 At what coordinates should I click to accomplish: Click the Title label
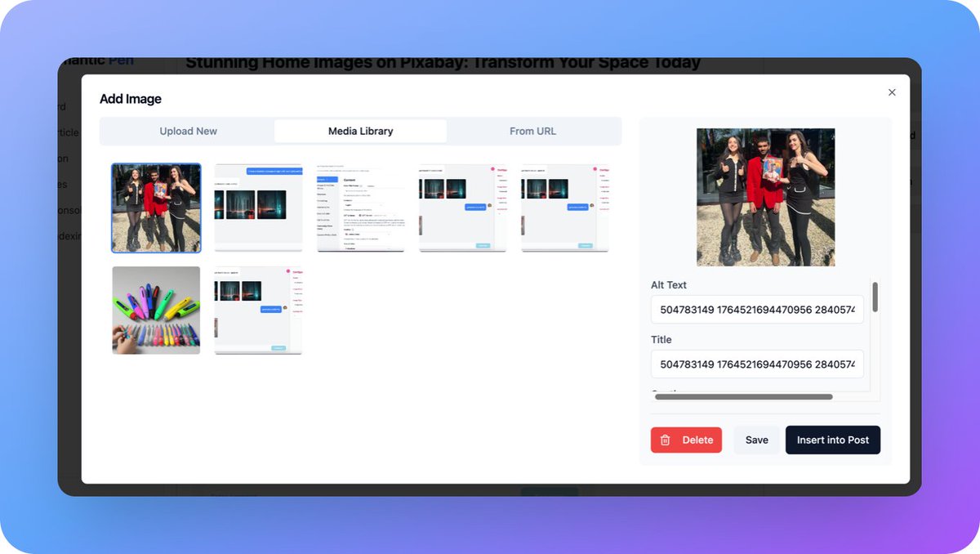pos(661,339)
